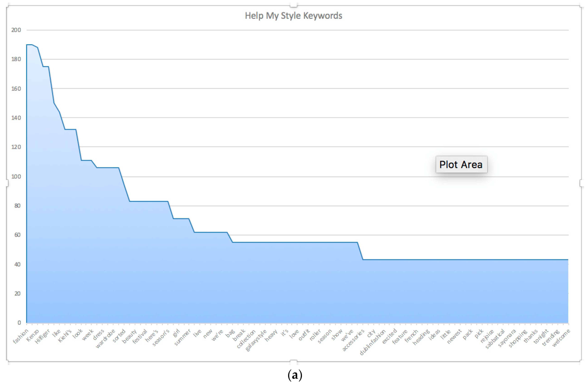The image size is (588, 387).
Task: Click the bottom-center chart resize handle
Action: click(x=293, y=363)
